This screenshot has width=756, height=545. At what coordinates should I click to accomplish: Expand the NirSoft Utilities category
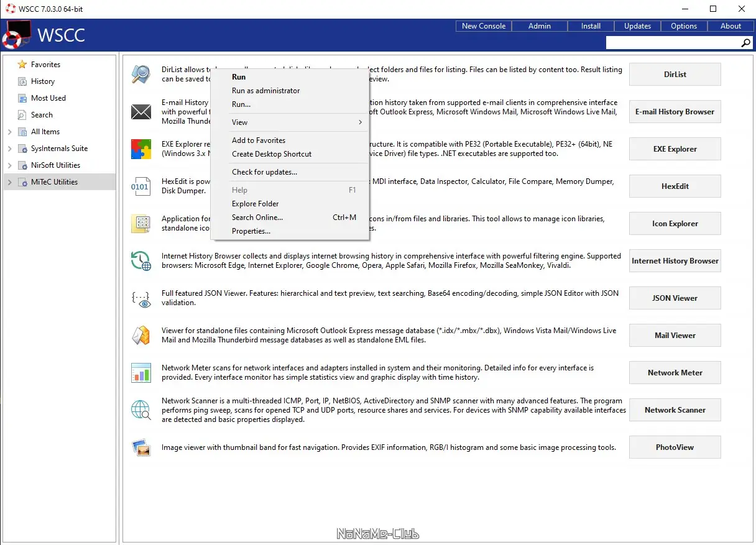click(10, 165)
